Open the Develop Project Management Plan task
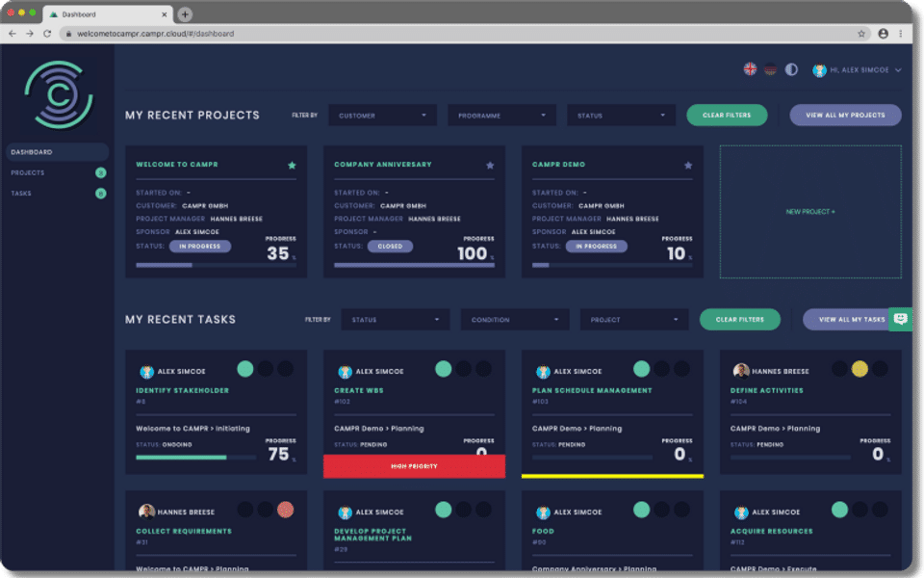This screenshot has width=924, height=578. pyautogui.click(x=373, y=535)
